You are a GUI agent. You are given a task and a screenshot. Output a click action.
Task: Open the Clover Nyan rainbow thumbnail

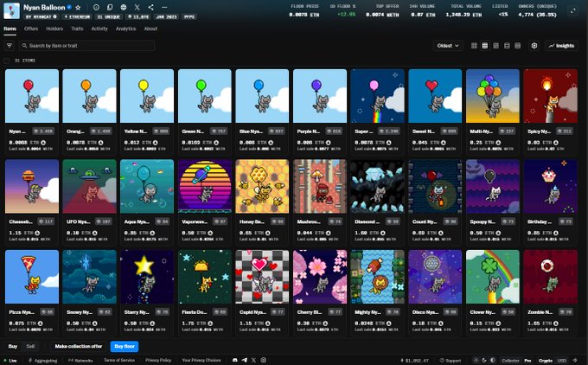coord(492,277)
